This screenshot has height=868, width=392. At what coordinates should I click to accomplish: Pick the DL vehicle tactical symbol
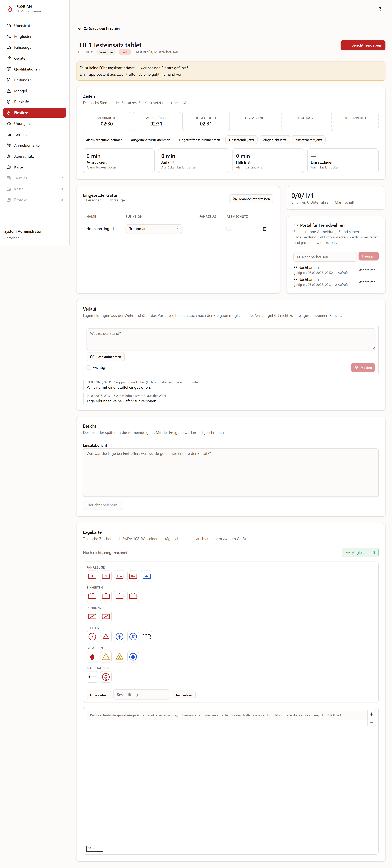106,576
